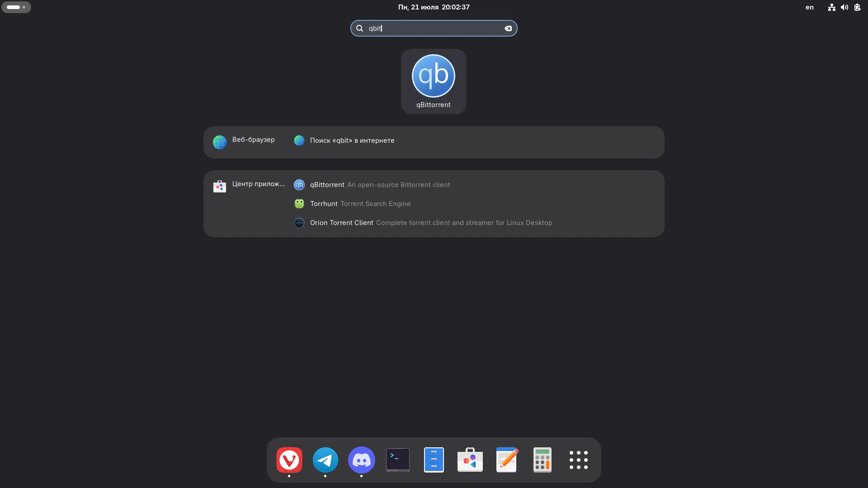Viewport: 868px width, 488px height.
Task: Open the file manager from the dock
Action: 434,460
